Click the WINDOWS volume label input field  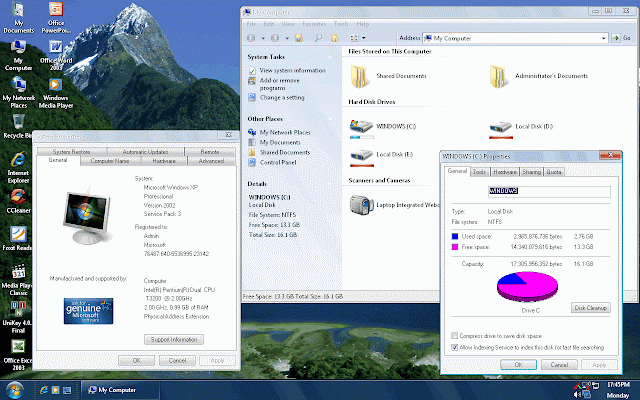(549, 191)
